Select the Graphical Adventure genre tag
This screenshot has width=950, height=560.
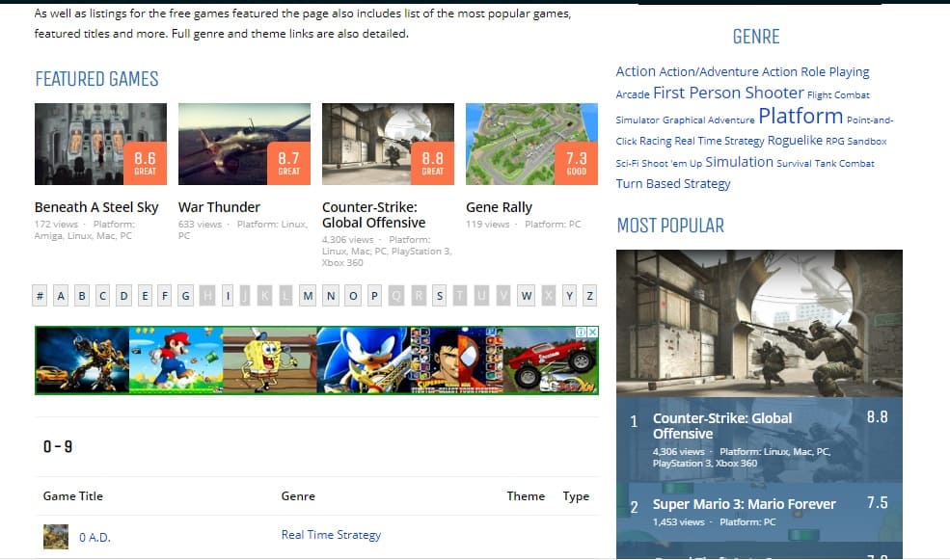click(708, 120)
